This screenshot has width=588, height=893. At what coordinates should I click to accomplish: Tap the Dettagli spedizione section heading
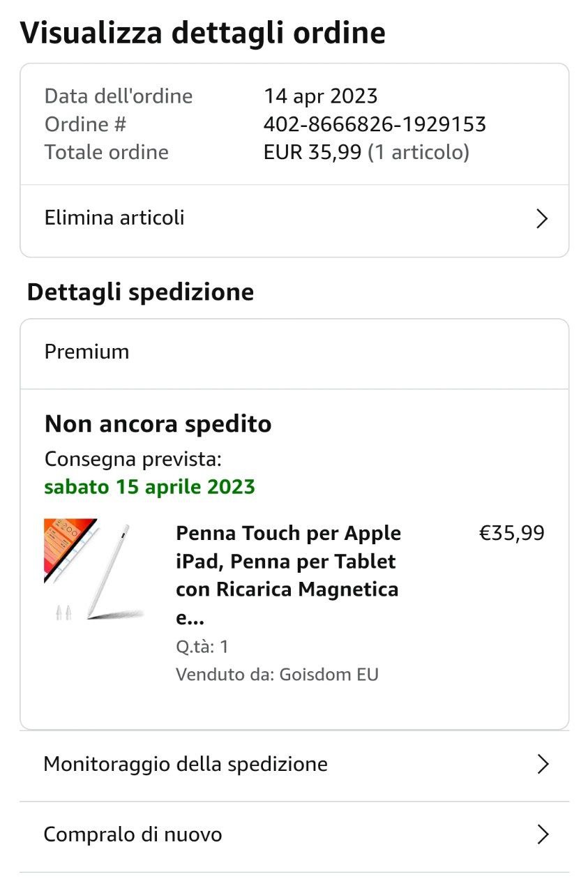[x=140, y=292]
